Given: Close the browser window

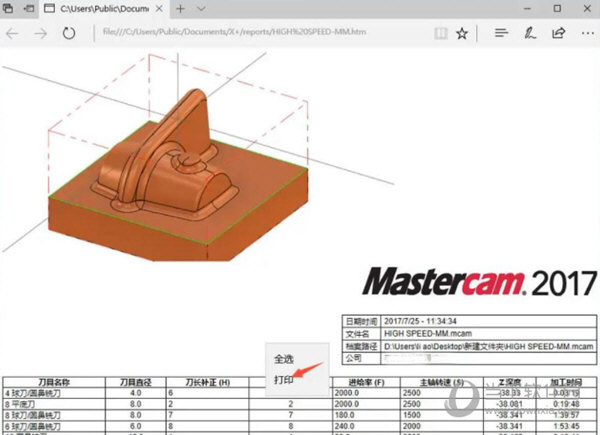Looking at the screenshot, I should 587,8.
